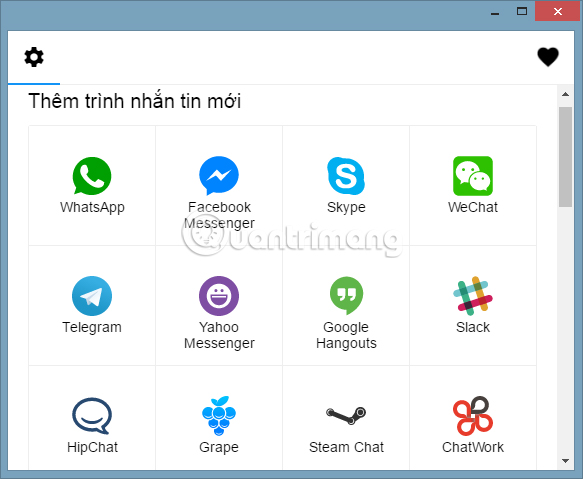This screenshot has width=583, height=479.
Task: Add the WhatsApp messenger
Action: click(x=92, y=186)
